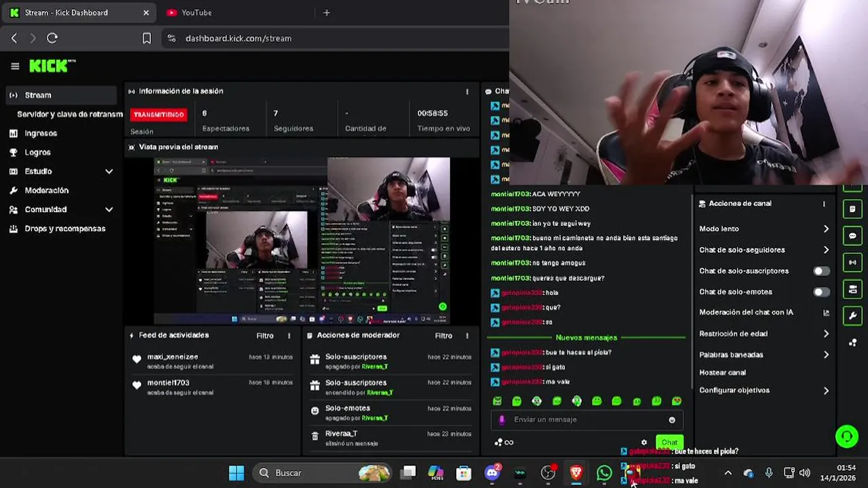Viewport: 868px width, 488px height.
Task: Click the green headset support button
Action: (x=846, y=436)
